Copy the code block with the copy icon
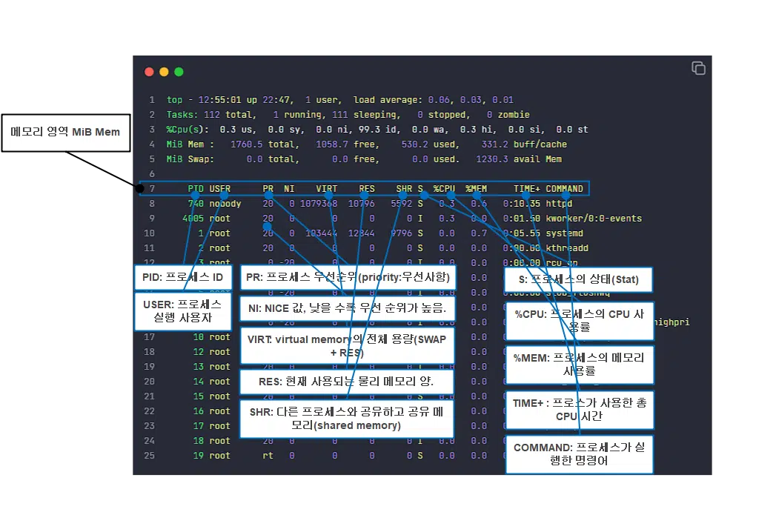 [698, 68]
